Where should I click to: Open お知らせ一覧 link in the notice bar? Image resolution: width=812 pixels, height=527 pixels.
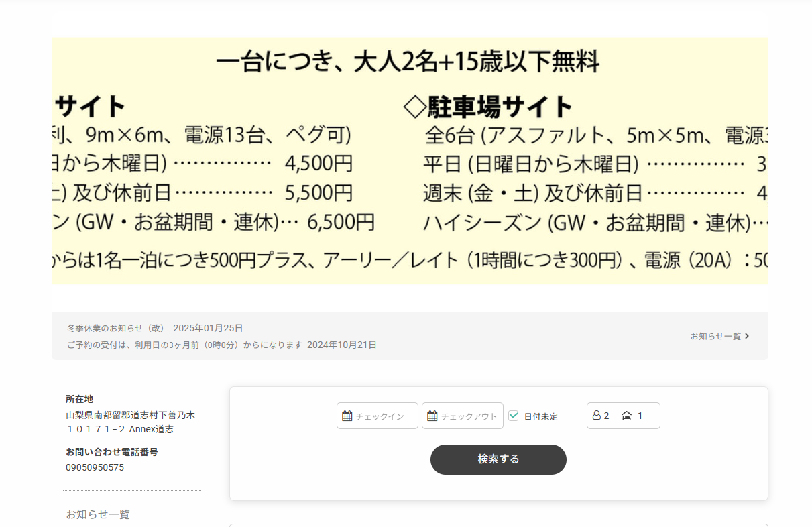tap(715, 336)
